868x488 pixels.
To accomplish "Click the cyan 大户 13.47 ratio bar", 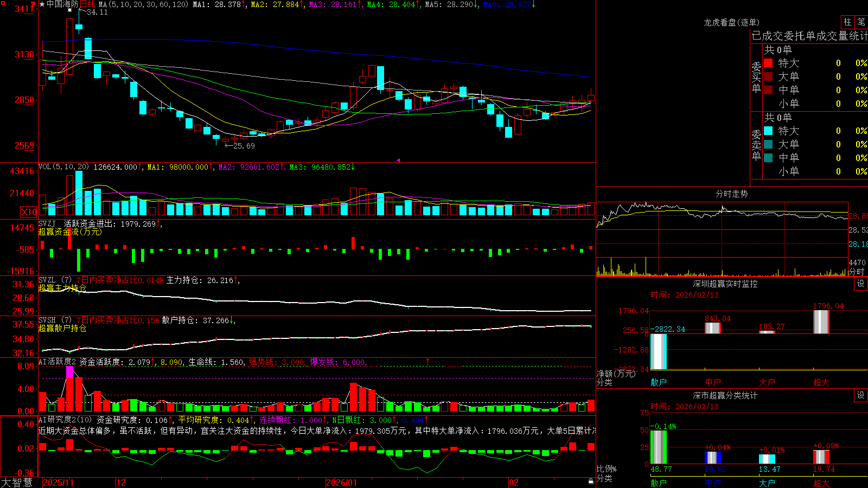I will click(x=767, y=459).
